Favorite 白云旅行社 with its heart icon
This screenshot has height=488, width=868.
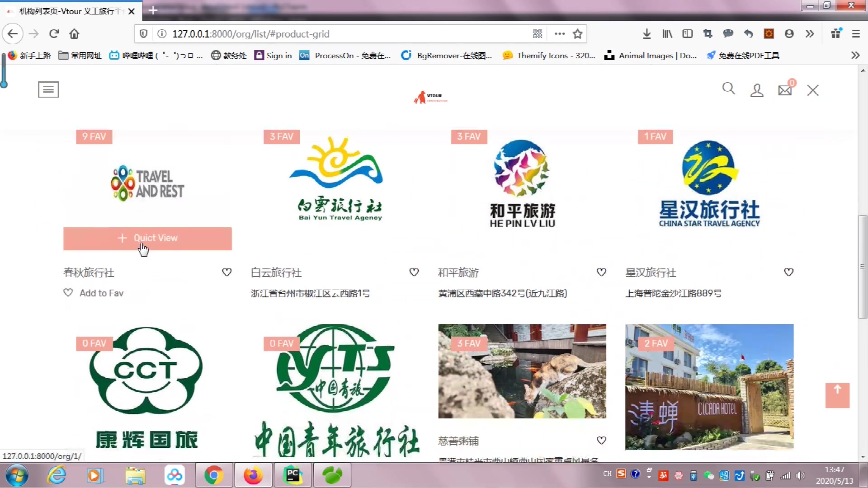(x=414, y=272)
